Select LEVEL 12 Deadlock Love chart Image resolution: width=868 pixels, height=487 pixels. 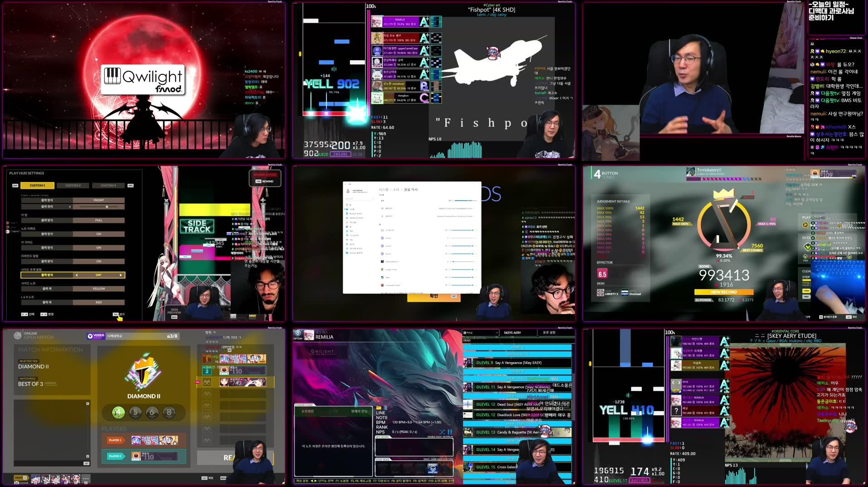point(517,415)
